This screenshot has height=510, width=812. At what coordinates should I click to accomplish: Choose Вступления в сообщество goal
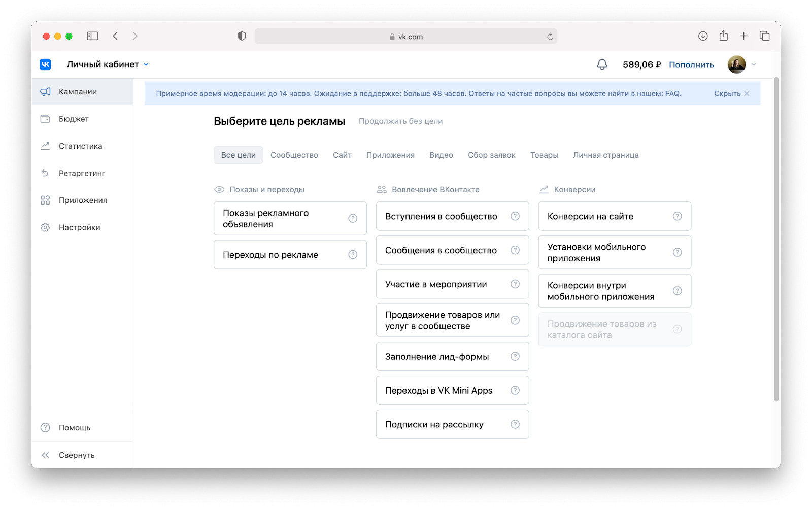(x=442, y=216)
